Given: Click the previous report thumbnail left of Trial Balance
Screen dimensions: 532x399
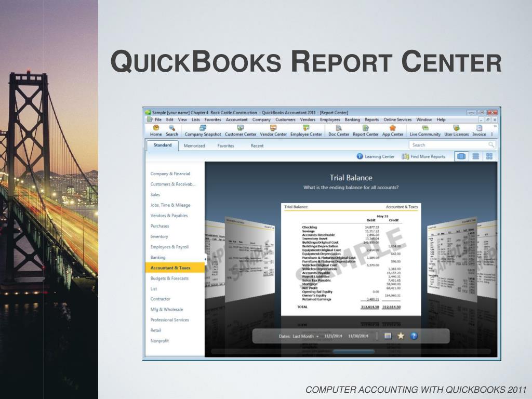Looking at the screenshot, I should (250, 259).
